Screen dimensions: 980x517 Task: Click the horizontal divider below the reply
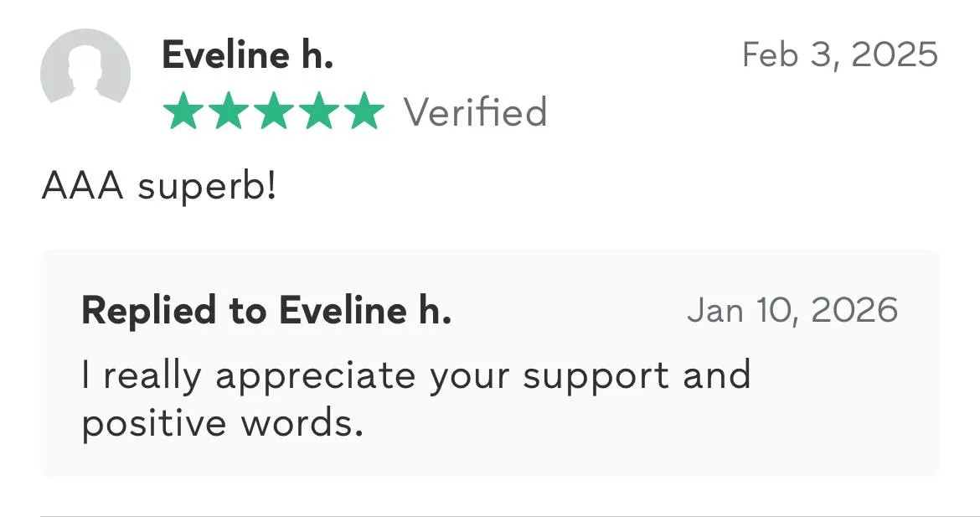tap(490, 516)
